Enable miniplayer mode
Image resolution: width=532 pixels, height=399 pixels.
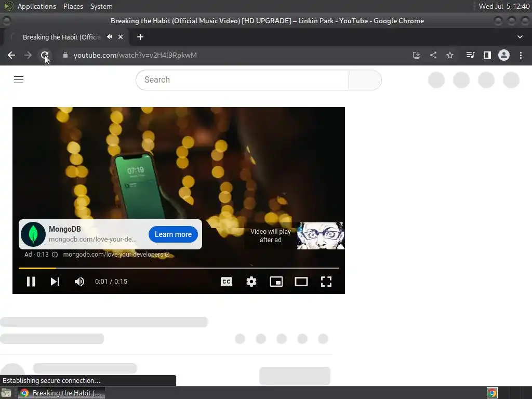[276, 282]
